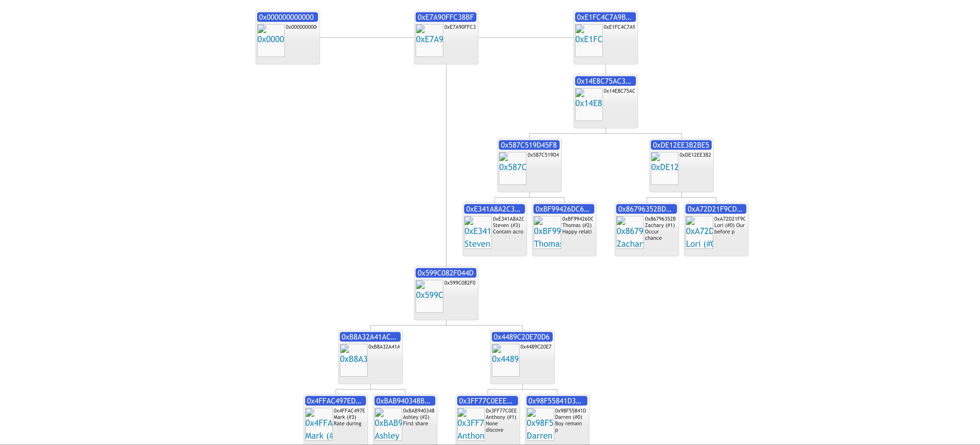Select the 0x000000000000 node title bar

[x=287, y=17]
